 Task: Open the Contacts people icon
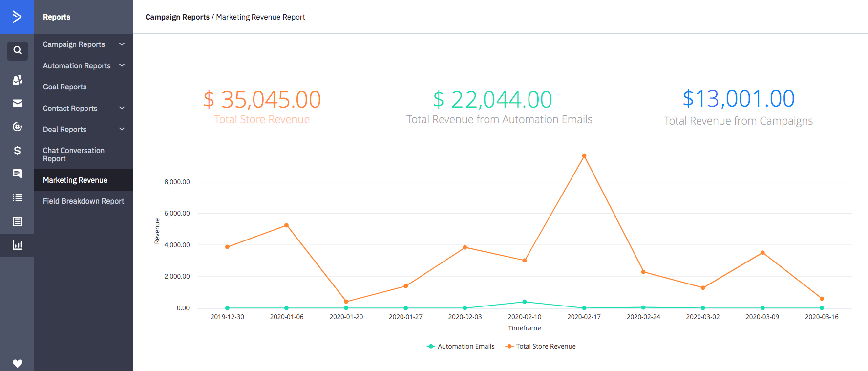[17, 79]
